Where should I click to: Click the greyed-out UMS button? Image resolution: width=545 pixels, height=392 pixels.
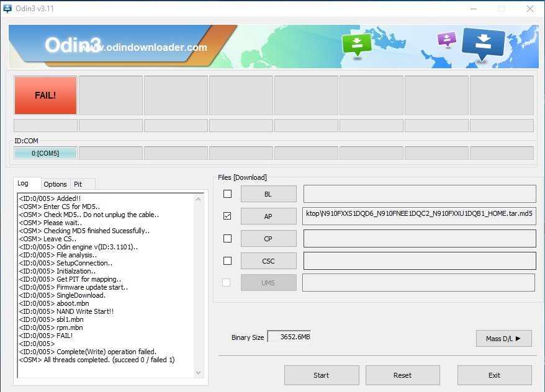coord(268,283)
